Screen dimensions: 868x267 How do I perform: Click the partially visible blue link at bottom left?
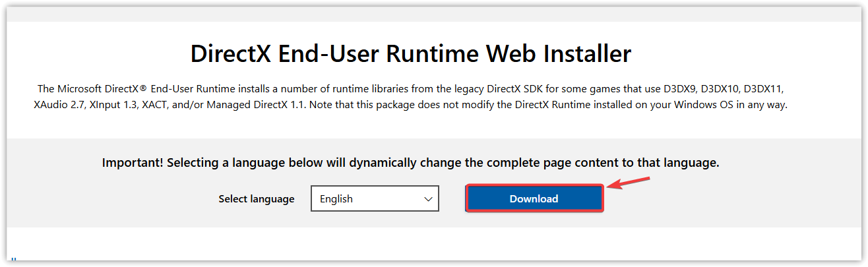click(13, 262)
